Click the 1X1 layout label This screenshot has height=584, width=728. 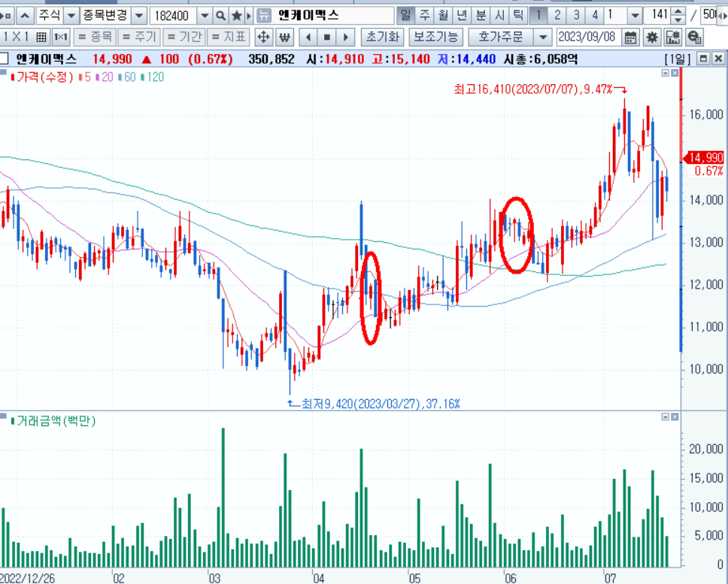[17, 37]
